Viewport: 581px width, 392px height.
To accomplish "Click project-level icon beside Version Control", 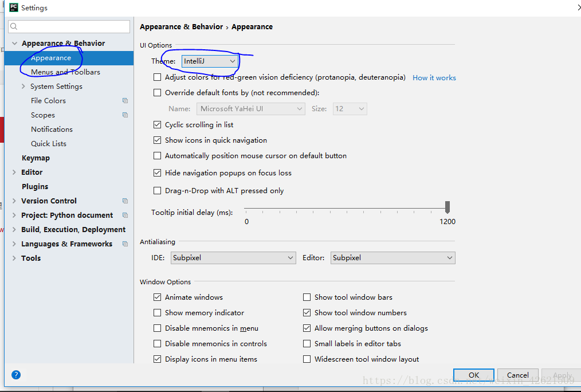I will pos(125,201).
